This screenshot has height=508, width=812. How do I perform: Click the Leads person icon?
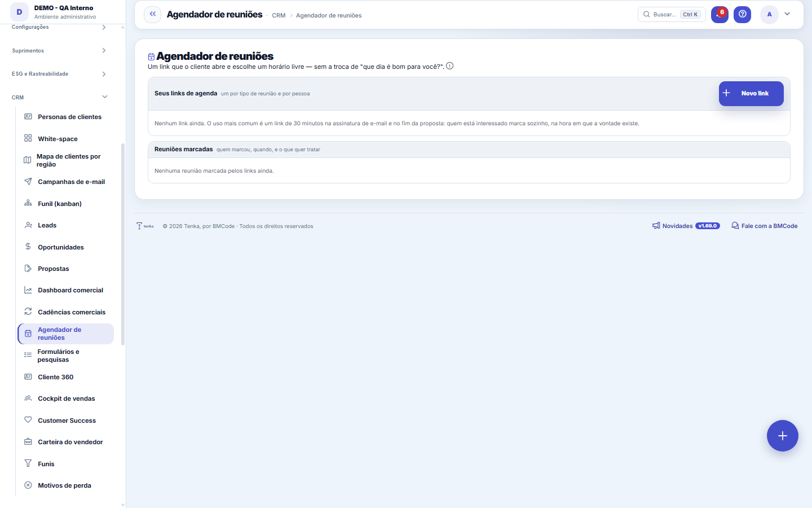(x=28, y=225)
